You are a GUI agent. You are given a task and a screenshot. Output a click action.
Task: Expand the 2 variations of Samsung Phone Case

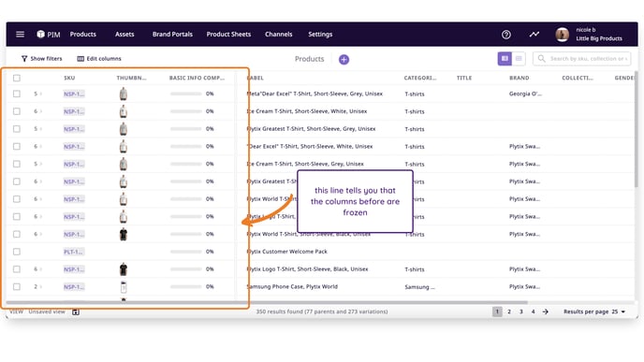pyautogui.click(x=37, y=286)
